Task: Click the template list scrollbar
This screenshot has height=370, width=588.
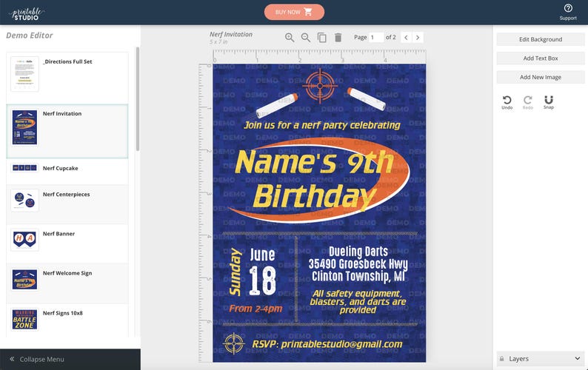Action: [x=138, y=99]
